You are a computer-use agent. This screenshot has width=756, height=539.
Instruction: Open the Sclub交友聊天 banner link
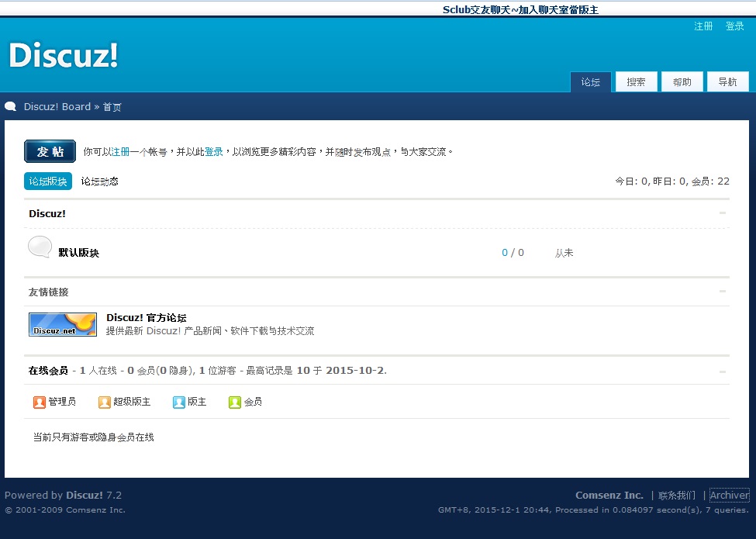(520, 9)
